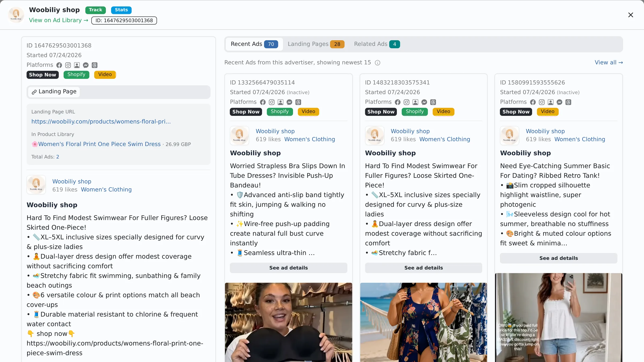Click Threads icon in ad 1580991593555626
The image size is (644, 362).
click(568, 102)
